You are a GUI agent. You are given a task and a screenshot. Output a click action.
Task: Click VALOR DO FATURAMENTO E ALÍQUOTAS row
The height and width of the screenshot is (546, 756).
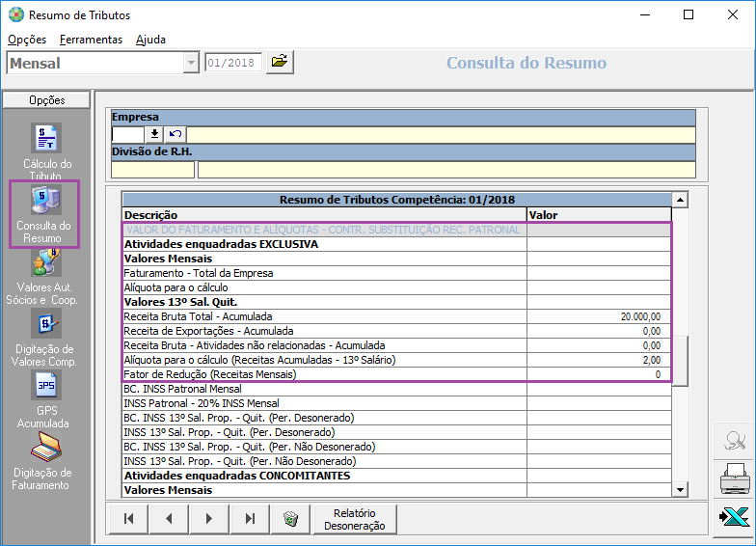click(x=397, y=230)
